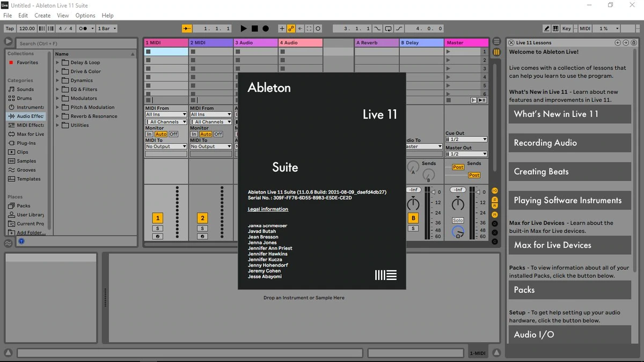644x362 pixels.
Task: Arm the Arrangement Record button
Action: click(266, 28)
